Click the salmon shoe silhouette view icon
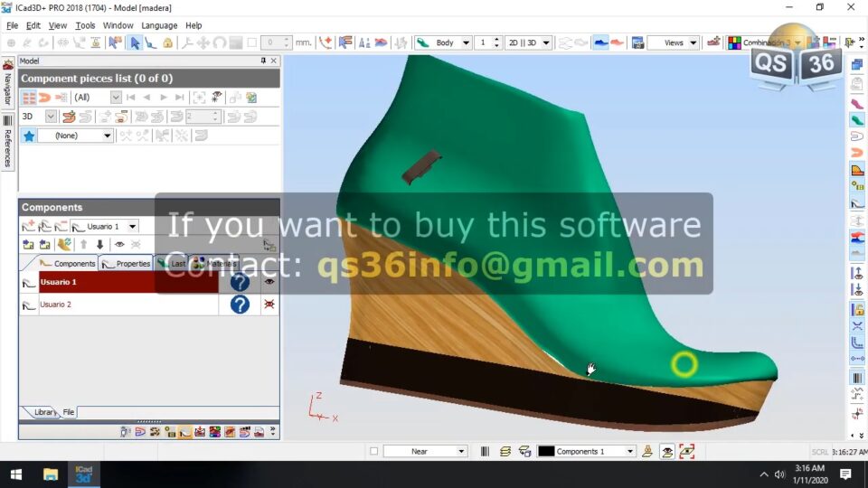Image resolution: width=868 pixels, height=488 pixels. tap(617, 42)
